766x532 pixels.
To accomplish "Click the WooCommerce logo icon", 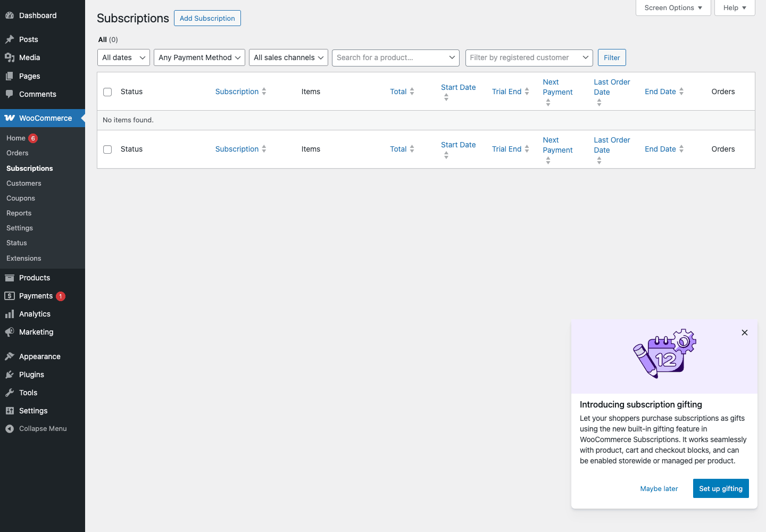I will (x=10, y=118).
